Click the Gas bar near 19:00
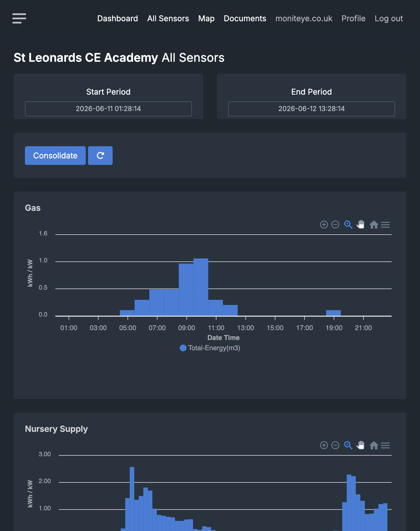 click(333, 313)
